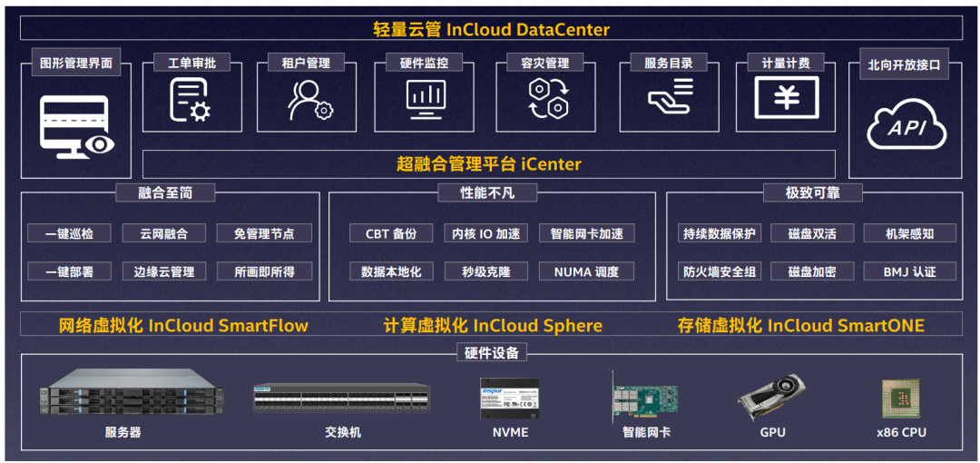Select the 工单审批 label

pos(191,63)
